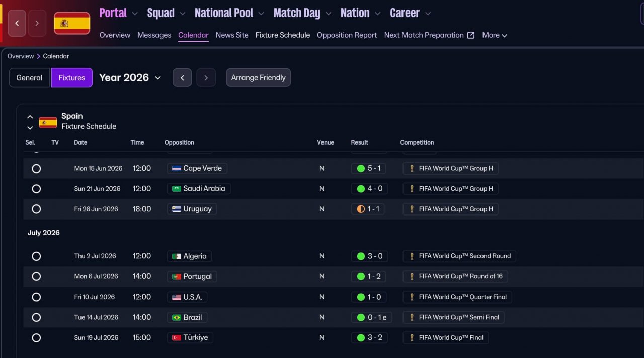Screen dimensions: 644x358
Task: Click the Spain flag in Fixture Schedule panel
Action: (48, 122)
